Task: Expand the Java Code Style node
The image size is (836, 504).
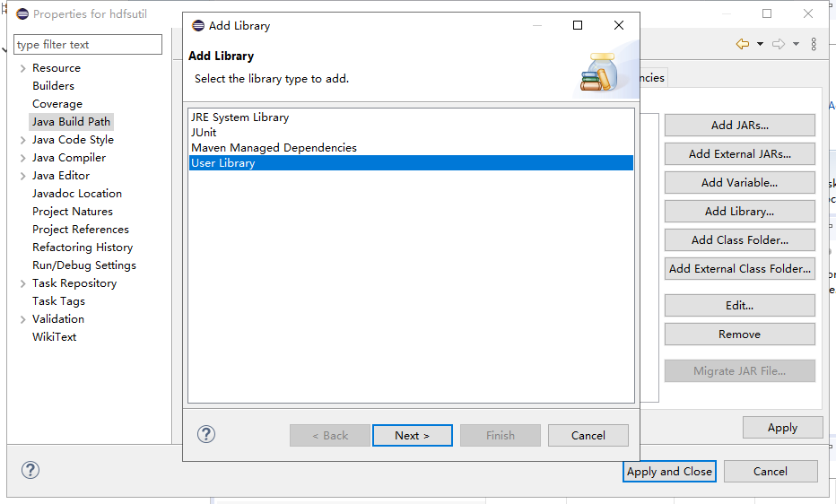Action: coord(22,140)
